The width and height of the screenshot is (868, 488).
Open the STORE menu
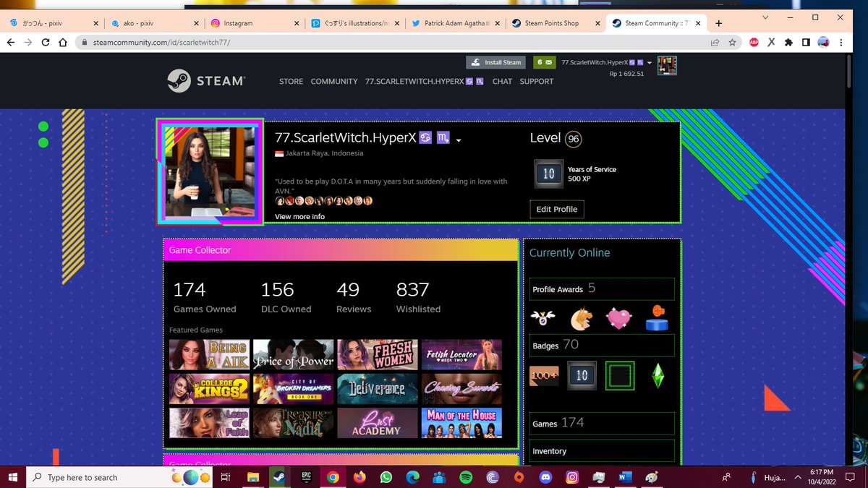pos(291,82)
